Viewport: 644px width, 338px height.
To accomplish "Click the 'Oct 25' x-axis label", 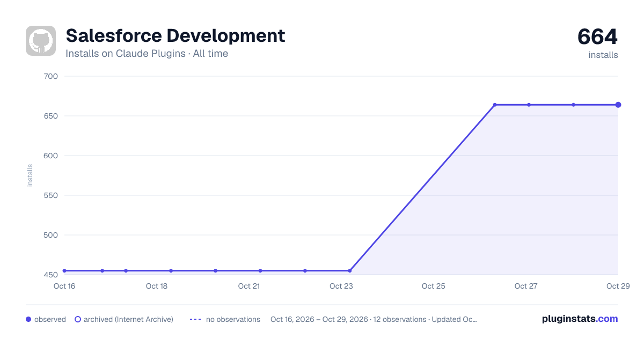I will (434, 286).
